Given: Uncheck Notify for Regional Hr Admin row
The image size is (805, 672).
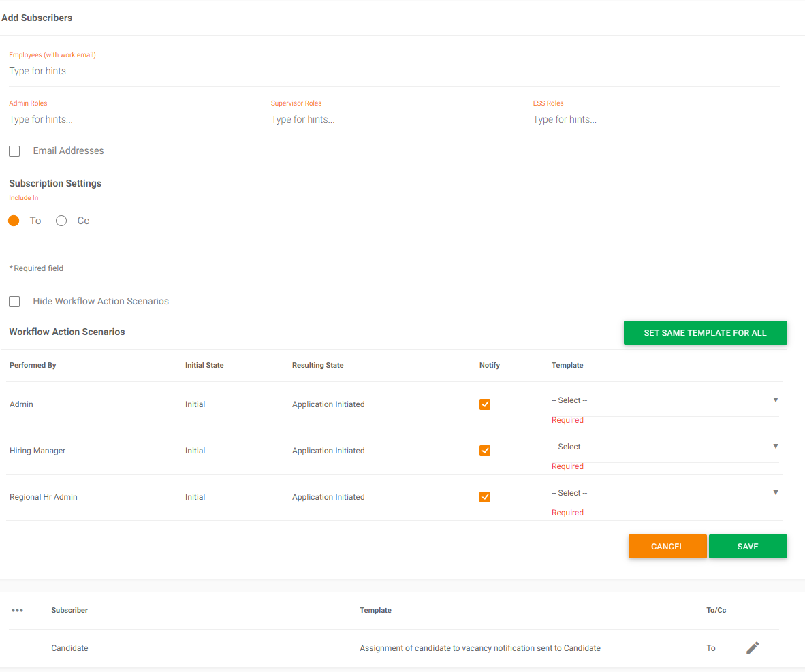Looking at the screenshot, I should [485, 497].
